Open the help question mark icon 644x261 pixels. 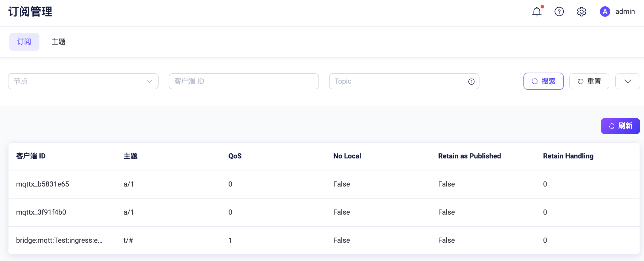coord(559,12)
